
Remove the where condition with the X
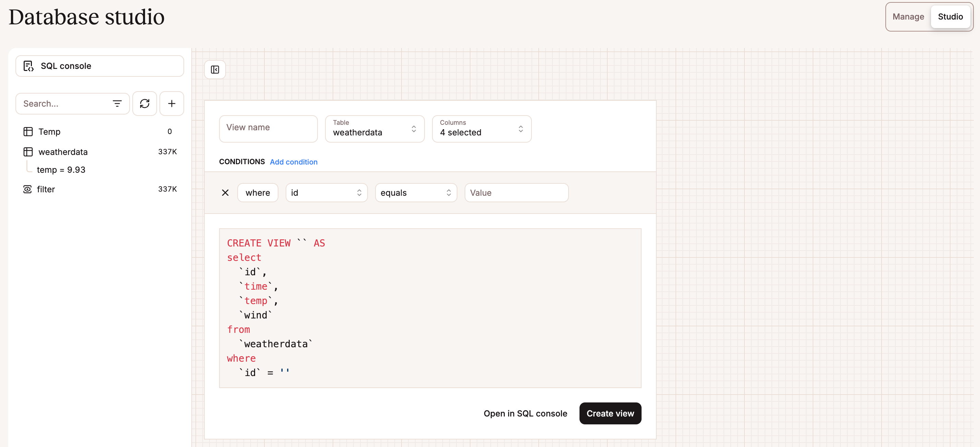[x=225, y=193]
